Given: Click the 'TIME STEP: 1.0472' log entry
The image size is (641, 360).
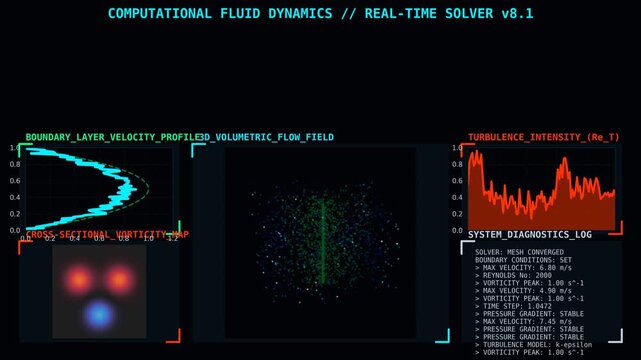Looking at the screenshot, I should 513,306.
